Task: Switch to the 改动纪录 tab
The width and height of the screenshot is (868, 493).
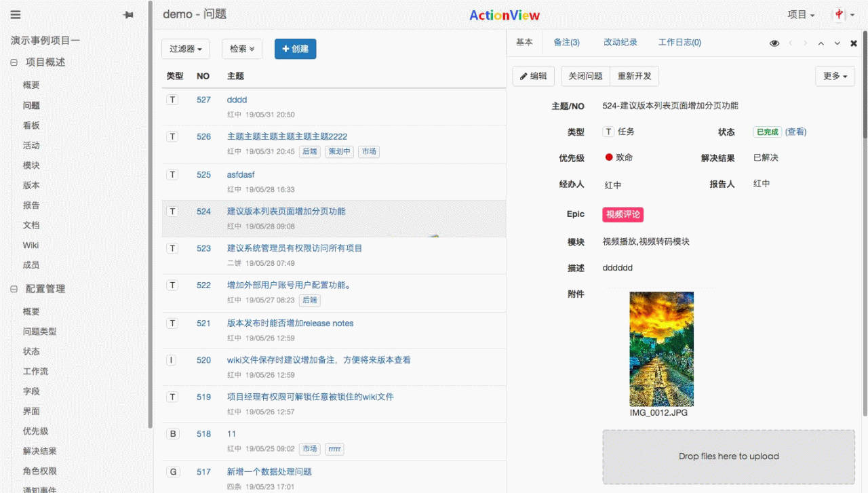Action: pos(620,42)
